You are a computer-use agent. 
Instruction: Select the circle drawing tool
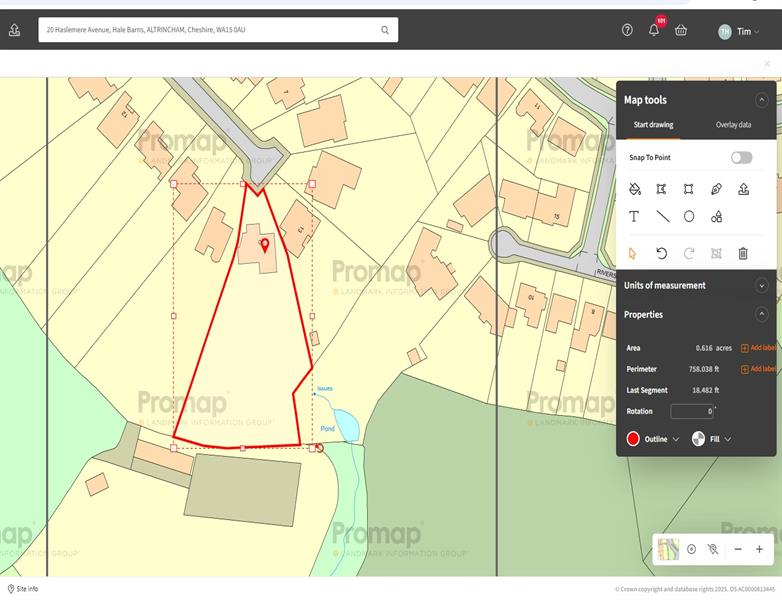click(x=689, y=216)
